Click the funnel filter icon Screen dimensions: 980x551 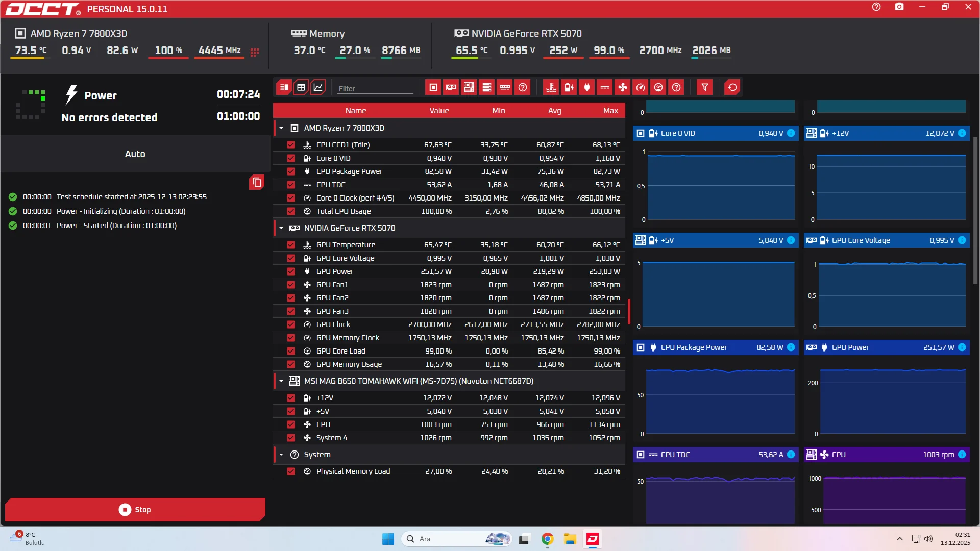coord(704,87)
